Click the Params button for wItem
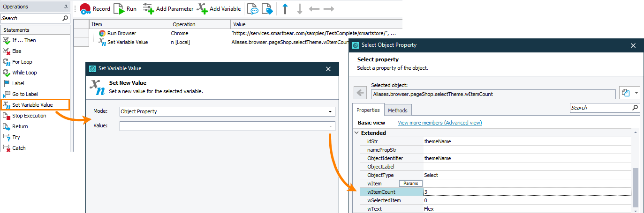The height and width of the screenshot is (213, 644). click(x=408, y=184)
